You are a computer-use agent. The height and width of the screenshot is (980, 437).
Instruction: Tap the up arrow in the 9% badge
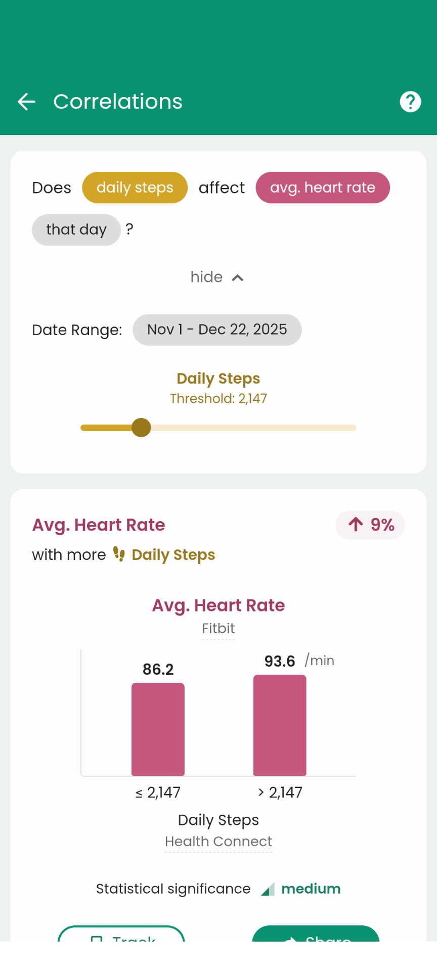[356, 525]
